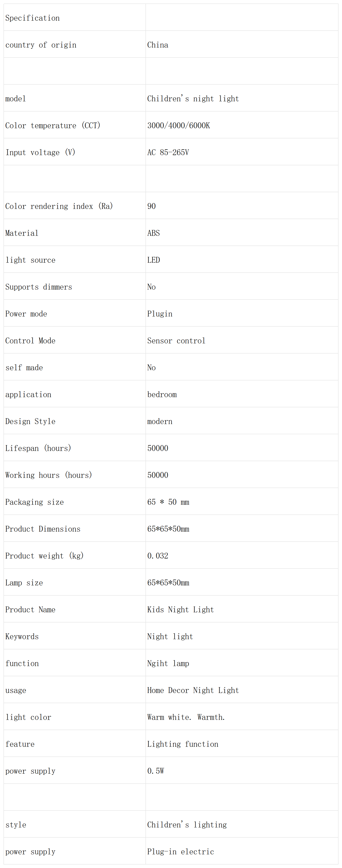Select the "65 * 50 mm" packaging size
The height and width of the screenshot is (868, 342).
click(x=168, y=502)
